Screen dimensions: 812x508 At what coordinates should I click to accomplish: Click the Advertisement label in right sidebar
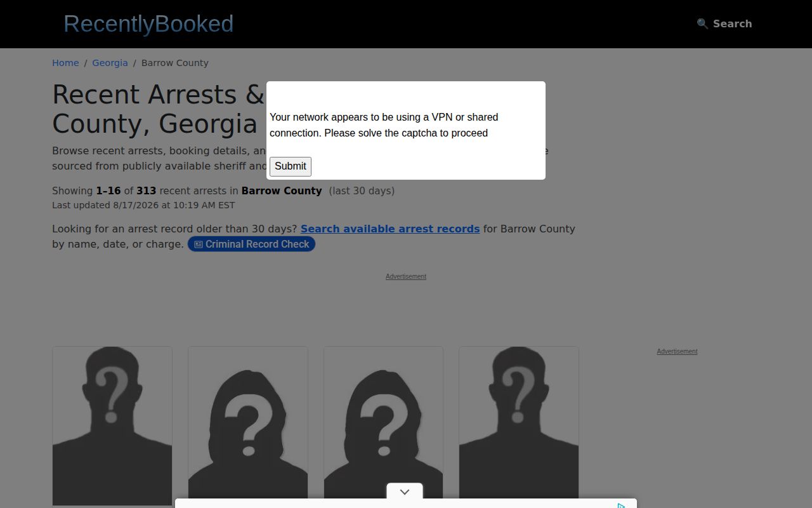point(677,351)
